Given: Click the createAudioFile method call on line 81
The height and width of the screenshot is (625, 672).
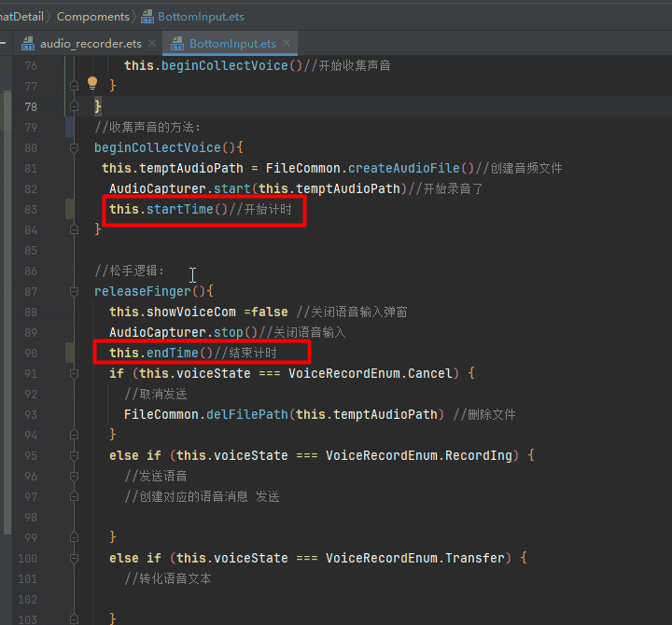Looking at the screenshot, I should coord(403,168).
